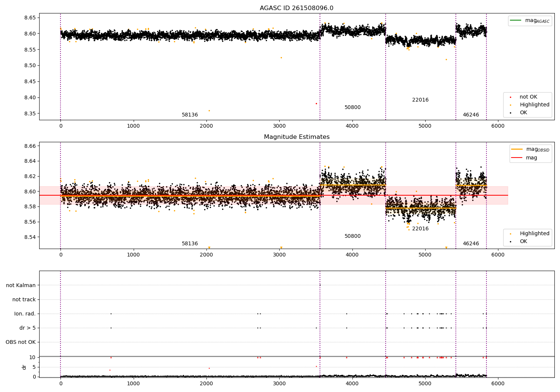Viewport: 560px width, 392px height.
Task: Click the orange mag_OBSID legend line sample
Action: pos(517,149)
